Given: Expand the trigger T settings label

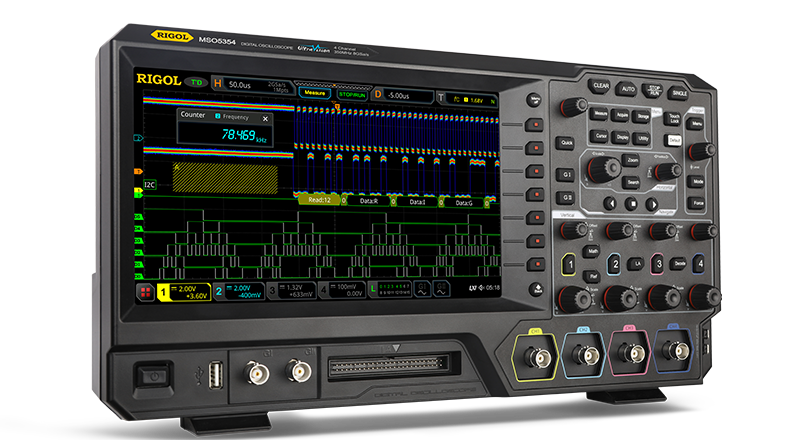Looking at the screenshot, I should coord(442,98).
